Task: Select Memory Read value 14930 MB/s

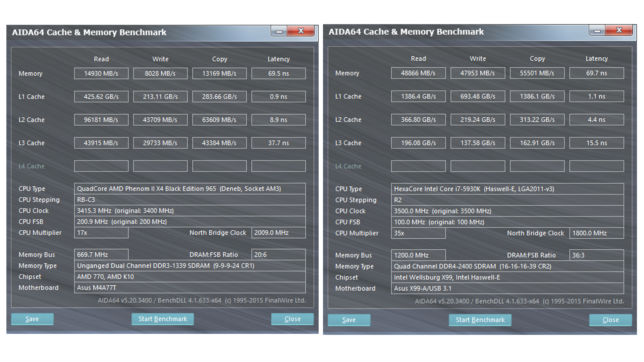Action: 101,73
